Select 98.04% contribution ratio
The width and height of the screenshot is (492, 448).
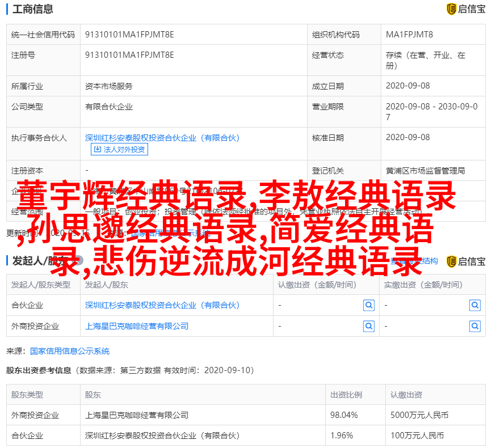(343, 415)
